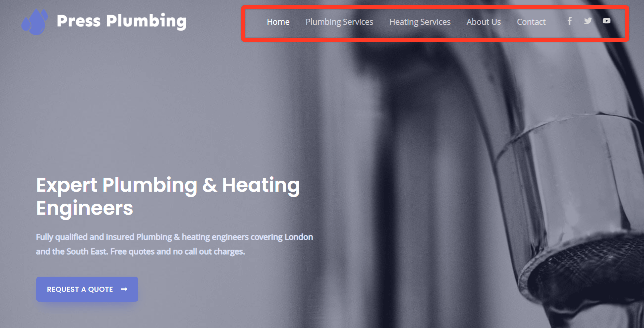Click empty space between Contact and Facebook icon
The width and height of the screenshot is (644, 328).
[x=556, y=22]
